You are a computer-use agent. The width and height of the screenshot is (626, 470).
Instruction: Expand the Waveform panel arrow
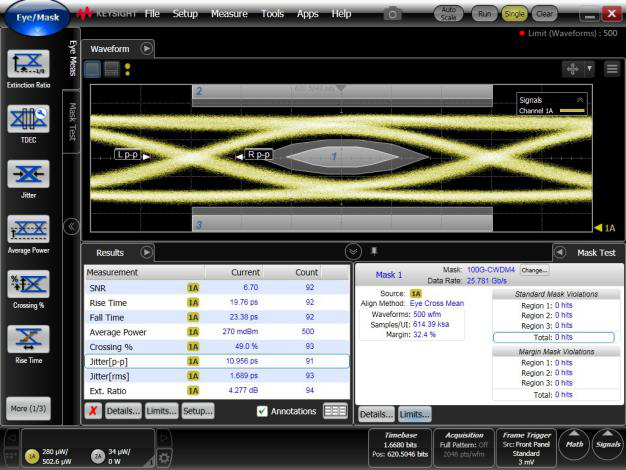(147, 48)
